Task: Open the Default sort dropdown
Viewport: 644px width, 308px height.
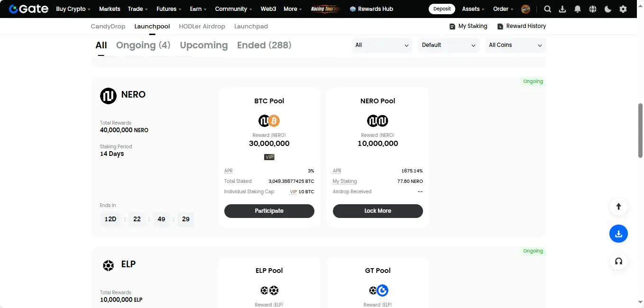Action: (449, 45)
